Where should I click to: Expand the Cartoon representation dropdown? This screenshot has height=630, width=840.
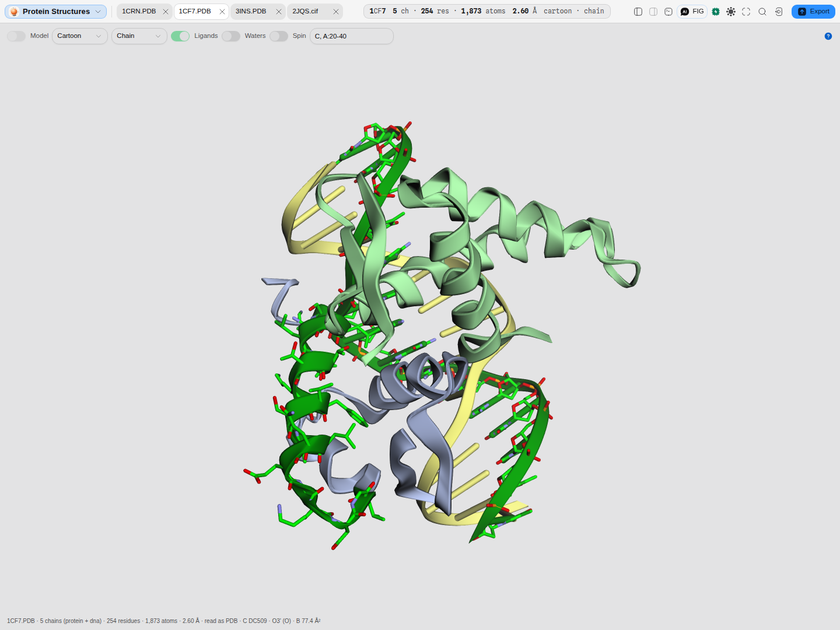click(80, 36)
